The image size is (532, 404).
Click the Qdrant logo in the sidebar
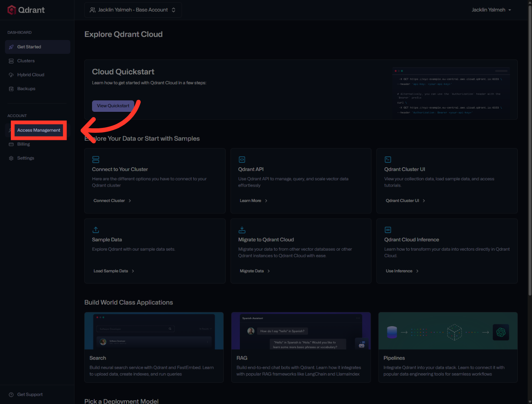26,10
